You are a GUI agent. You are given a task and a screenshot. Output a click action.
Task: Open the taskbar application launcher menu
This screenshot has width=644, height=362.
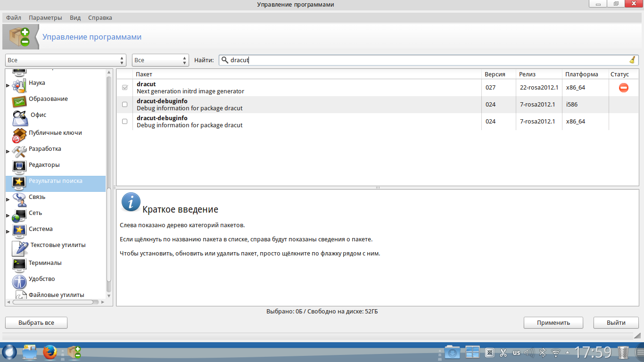pos(9,352)
